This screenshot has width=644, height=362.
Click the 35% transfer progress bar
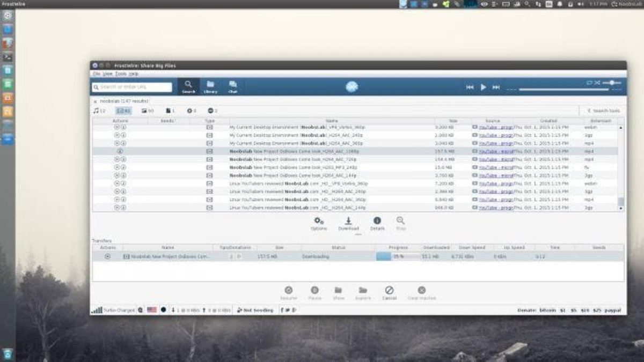tap(398, 257)
